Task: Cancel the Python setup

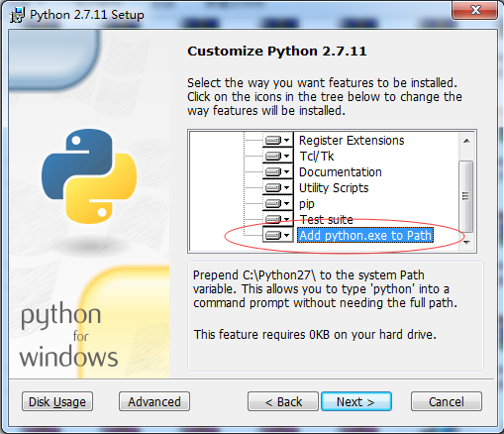Action: coord(447,401)
